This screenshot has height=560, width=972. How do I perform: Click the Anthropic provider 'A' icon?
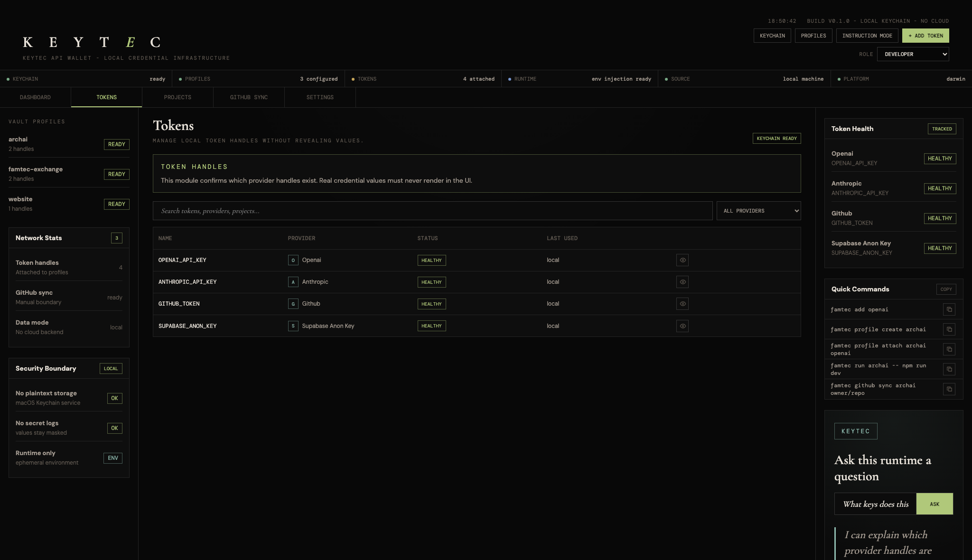point(293,282)
